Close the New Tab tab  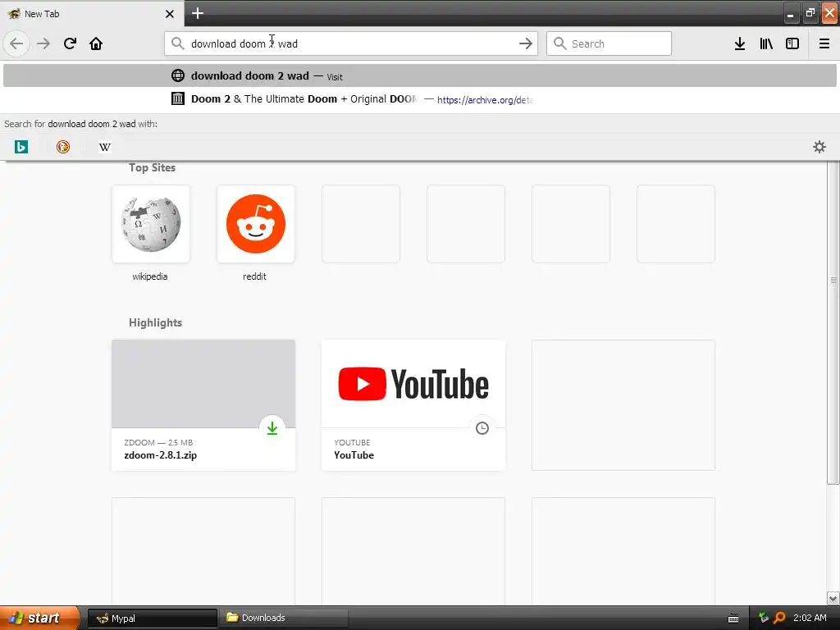click(170, 14)
